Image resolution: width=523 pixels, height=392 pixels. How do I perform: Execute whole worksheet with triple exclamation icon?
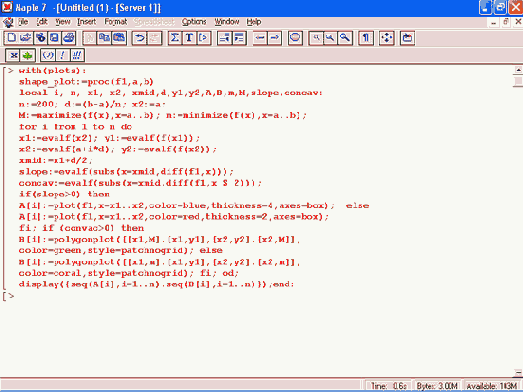(77, 55)
